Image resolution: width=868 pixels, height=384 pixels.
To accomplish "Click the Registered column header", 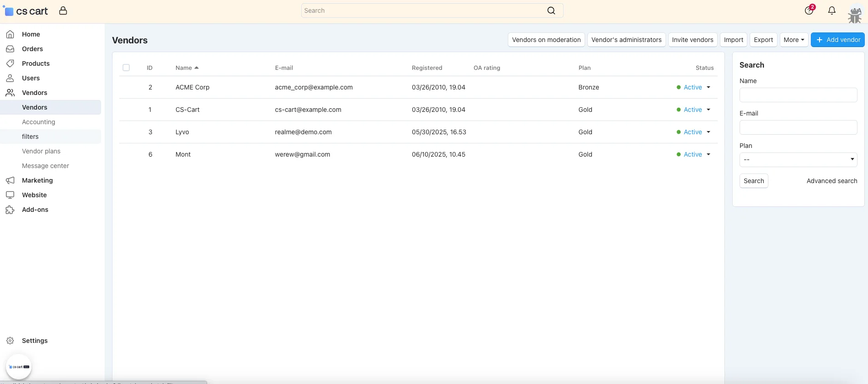I will pos(427,68).
